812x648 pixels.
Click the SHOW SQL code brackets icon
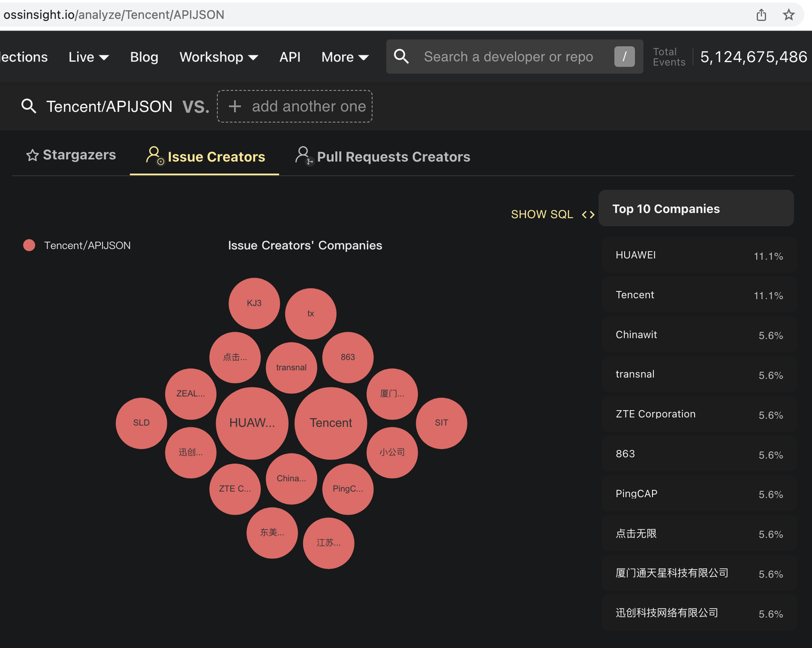click(x=588, y=215)
